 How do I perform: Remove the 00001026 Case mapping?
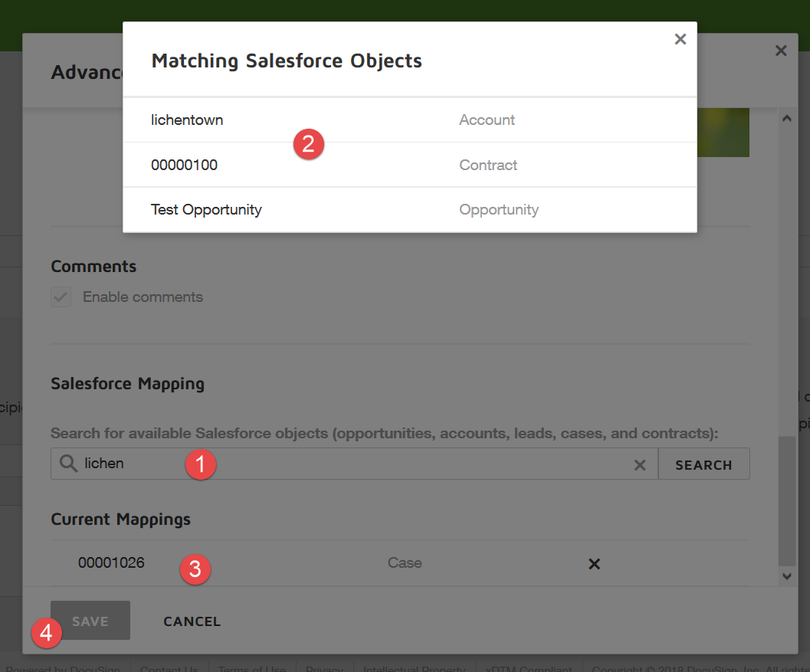[593, 564]
